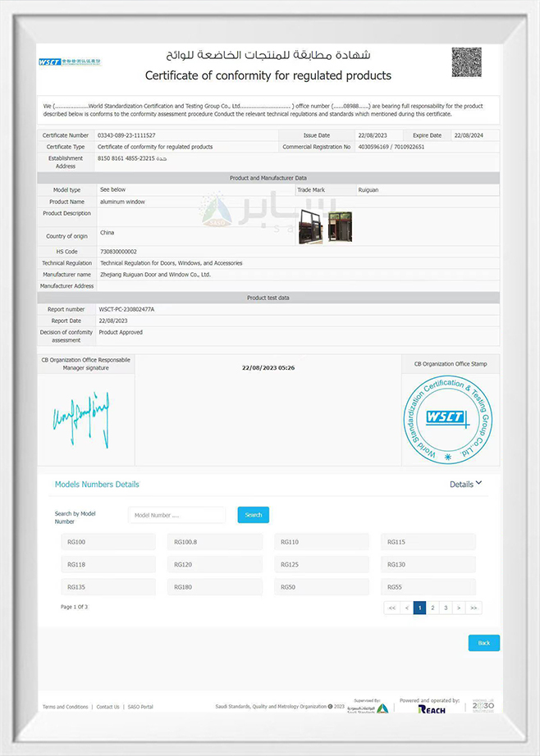Click the QR code in the header

466,62
